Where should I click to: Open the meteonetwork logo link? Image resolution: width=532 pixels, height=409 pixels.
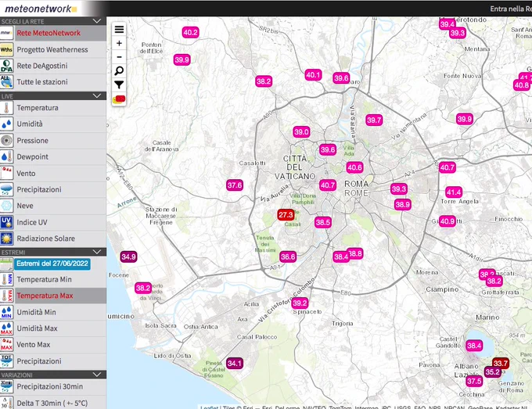coord(41,9)
